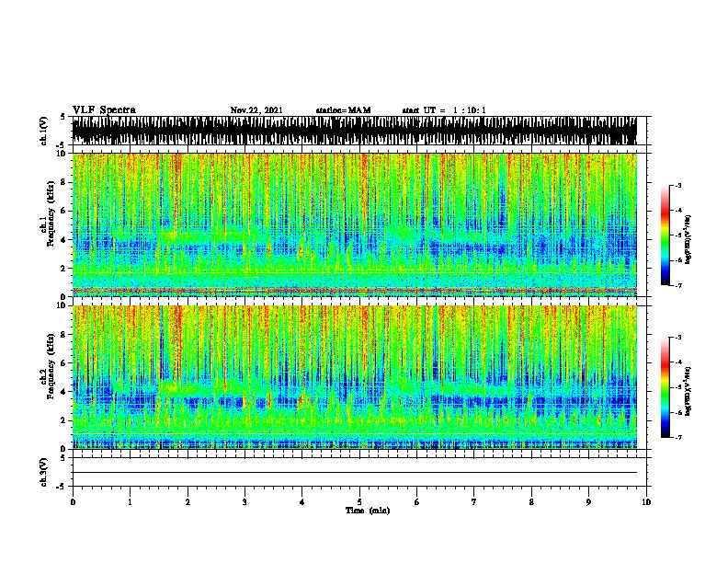Screen dimensions: 728x563
Task: Click the ch.1 "Frequency (kHz)" axis label
Action: 51,213
